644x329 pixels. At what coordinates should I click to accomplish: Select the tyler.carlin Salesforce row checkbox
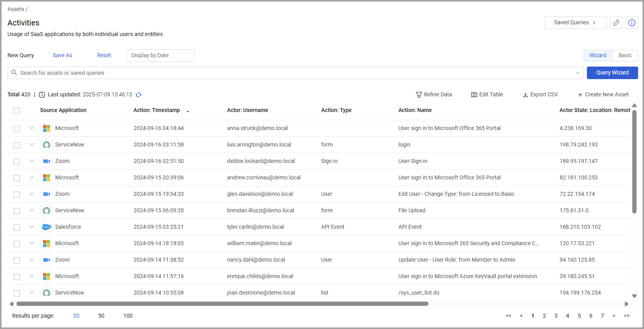(x=17, y=228)
